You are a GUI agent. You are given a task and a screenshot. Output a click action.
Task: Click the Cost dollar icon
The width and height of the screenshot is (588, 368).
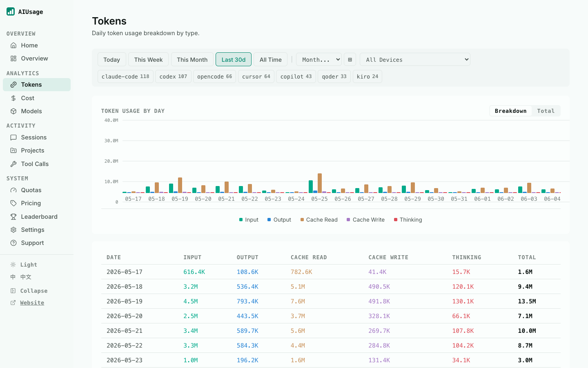click(x=13, y=98)
